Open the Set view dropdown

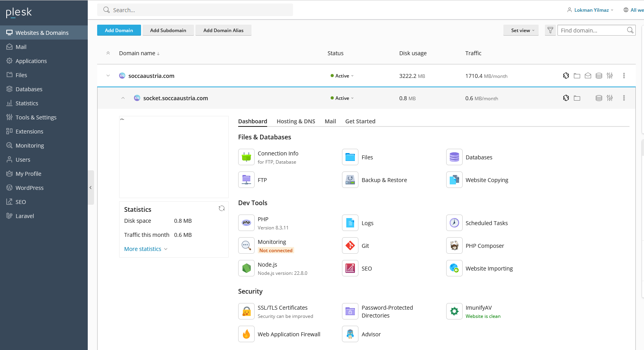coord(521,30)
